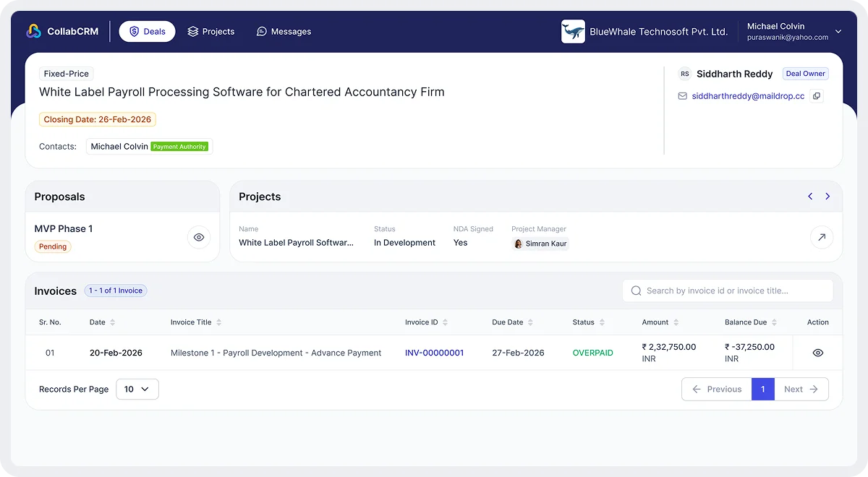Image resolution: width=868 pixels, height=477 pixels.
Task: Click the Deal Owner badge
Action: click(805, 74)
